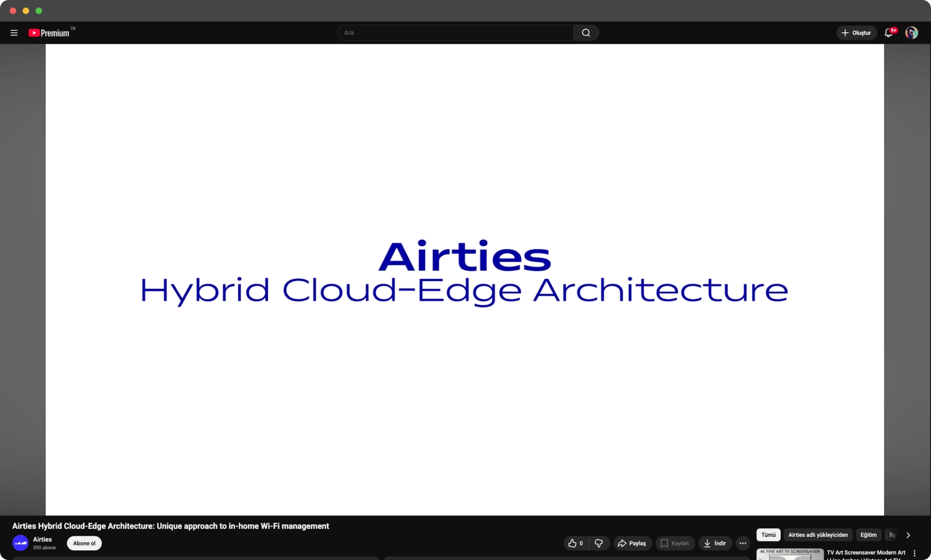Minimize the window with yellow button
Viewport: 931px width, 560px height.
pyautogui.click(x=26, y=11)
